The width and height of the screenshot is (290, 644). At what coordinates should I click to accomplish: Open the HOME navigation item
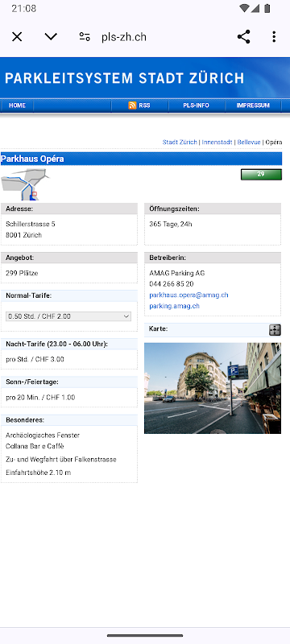pos(17,105)
